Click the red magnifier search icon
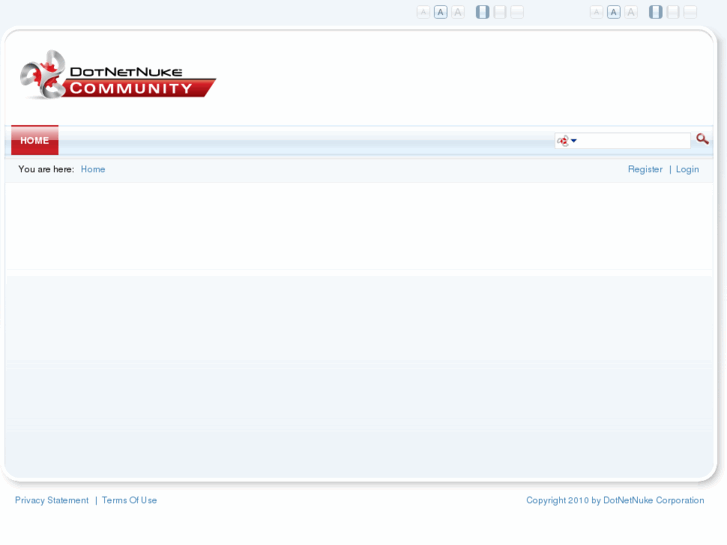The width and height of the screenshot is (727, 545). 702,139
